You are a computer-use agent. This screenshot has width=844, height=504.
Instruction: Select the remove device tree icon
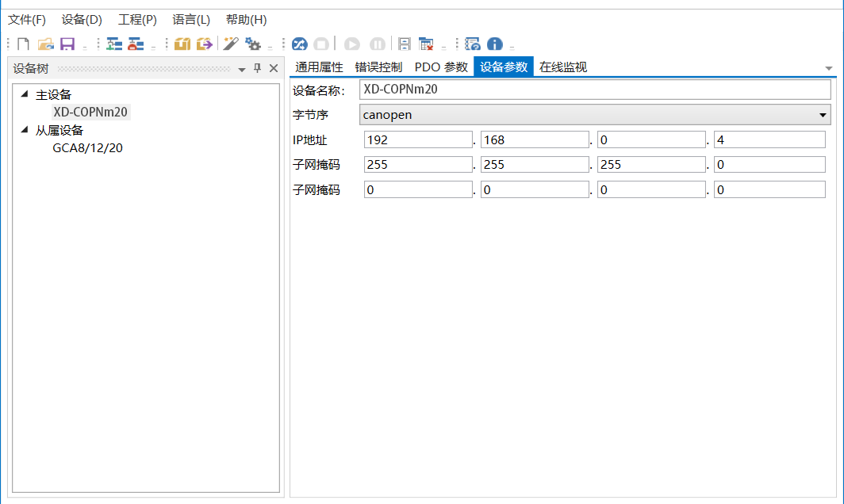click(136, 44)
